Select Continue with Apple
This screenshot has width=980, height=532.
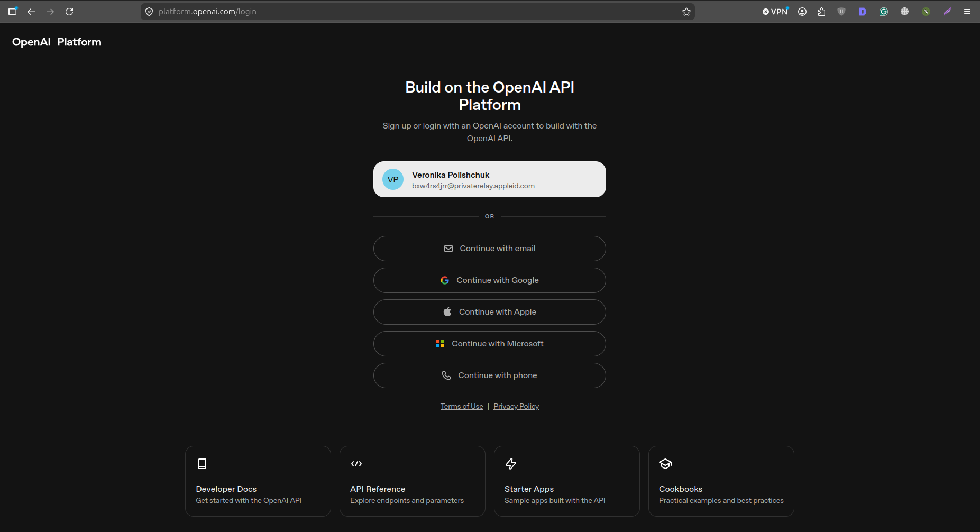click(x=490, y=312)
